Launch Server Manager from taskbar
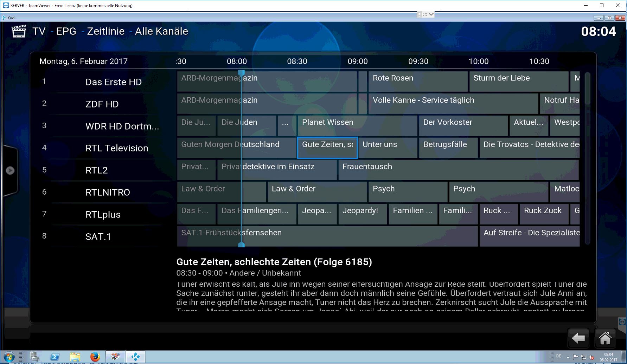Image resolution: width=627 pixels, height=364 pixels. pyautogui.click(x=34, y=357)
